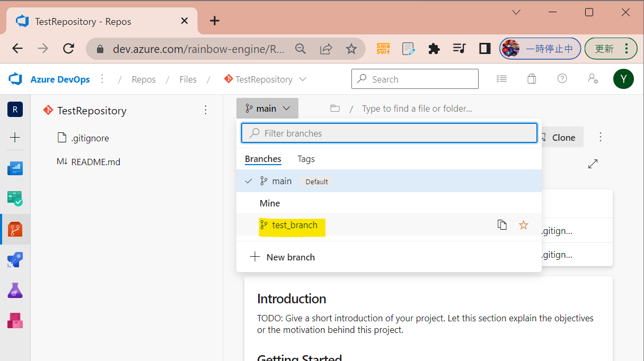The height and width of the screenshot is (361, 644).
Task: Click the Azure DevOps text link
Action: (60, 79)
